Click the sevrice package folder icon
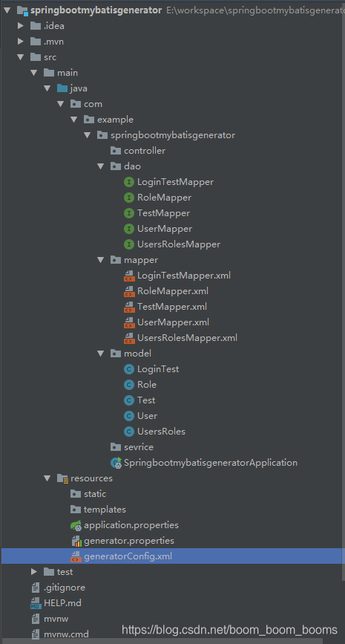 coord(116,447)
